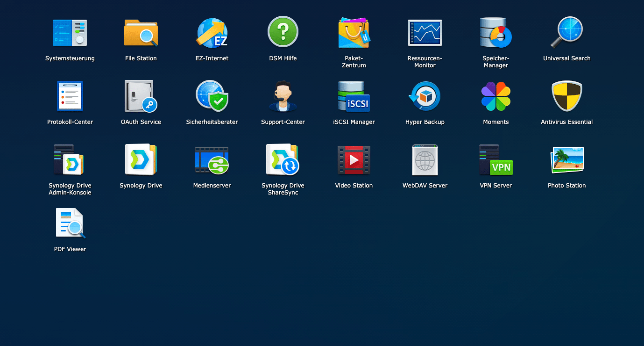The image size is (644, 346).
Task: Launch the Medienserver icon
Action: (x=212, y=160)
